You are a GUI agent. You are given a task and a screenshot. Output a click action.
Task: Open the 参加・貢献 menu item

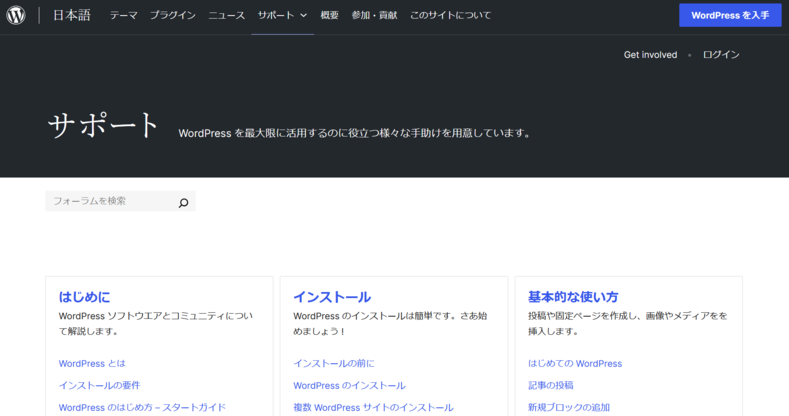(374, 16)
